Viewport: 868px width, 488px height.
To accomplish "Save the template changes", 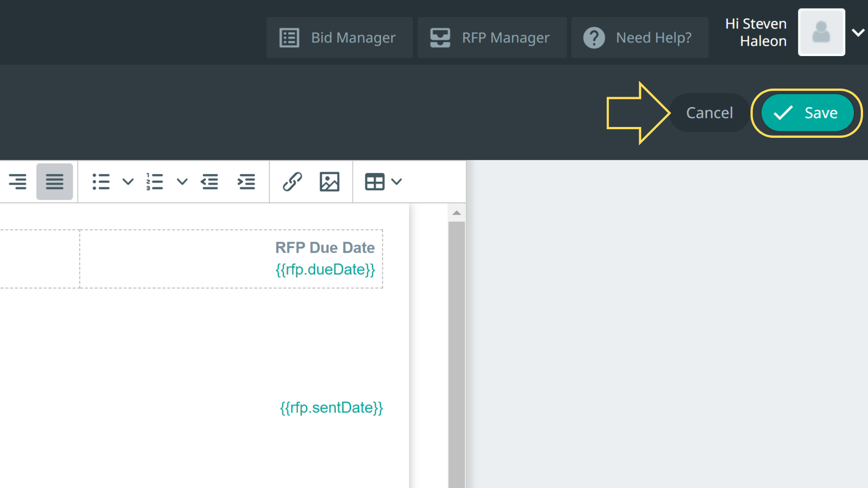I will pyautogui.click(x=807, y=113).
